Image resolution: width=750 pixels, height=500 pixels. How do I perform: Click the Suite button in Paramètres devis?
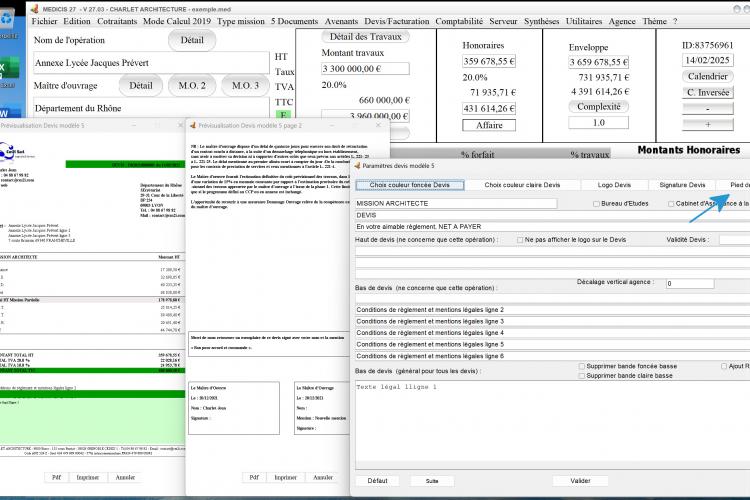[432, 480]
